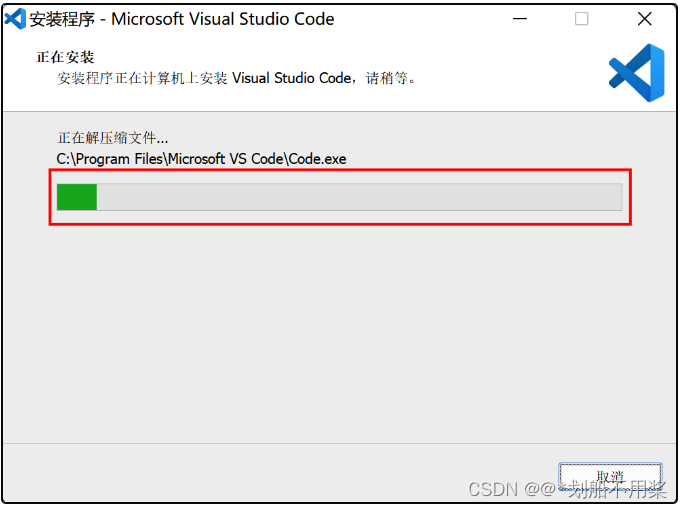Select the Code.exe file path text
Screen dimensions: 682x508
coord(201,159)
